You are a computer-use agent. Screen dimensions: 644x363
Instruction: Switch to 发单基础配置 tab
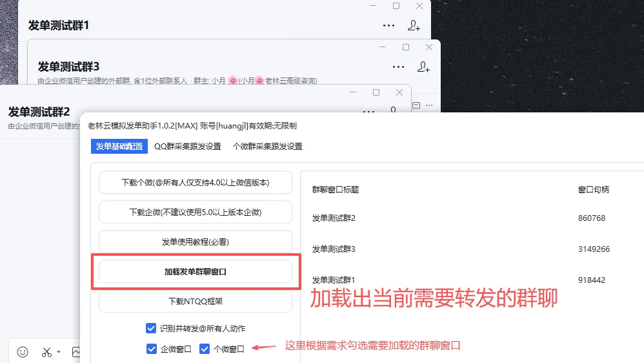[x=119, y=147]
